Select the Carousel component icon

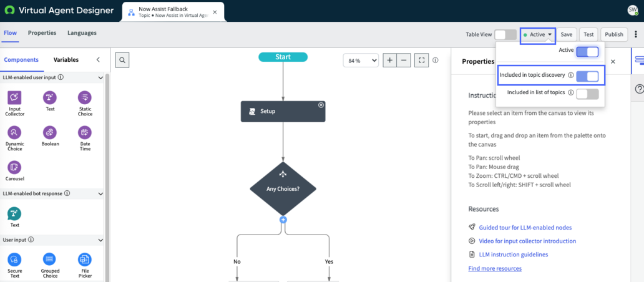(15, 167)
